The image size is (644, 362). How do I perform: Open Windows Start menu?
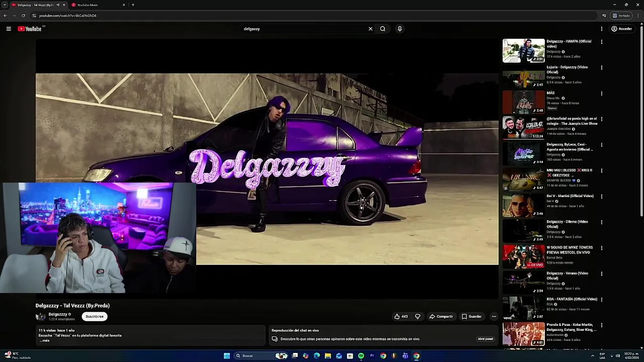point(227,356)
